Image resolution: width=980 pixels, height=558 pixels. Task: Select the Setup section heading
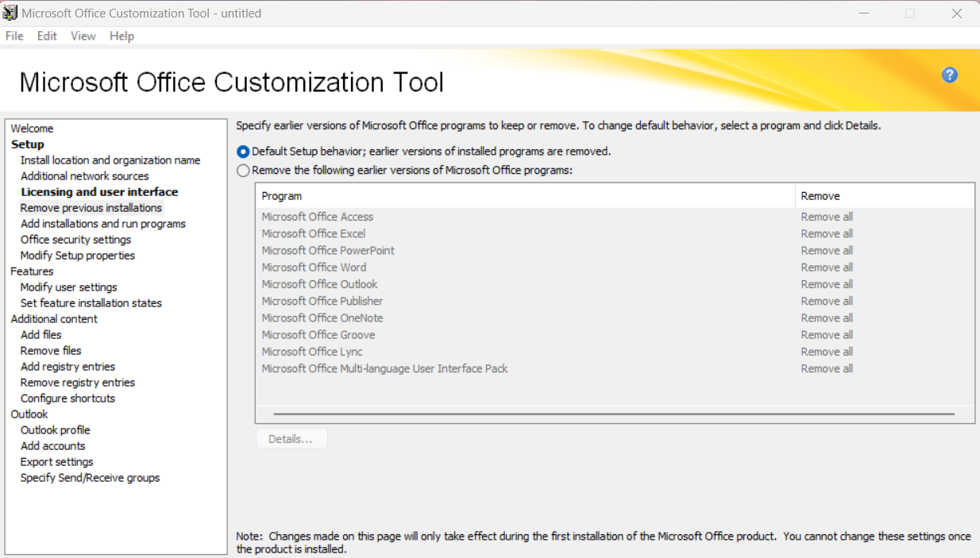pyautogui.click(x=27, y=144)
